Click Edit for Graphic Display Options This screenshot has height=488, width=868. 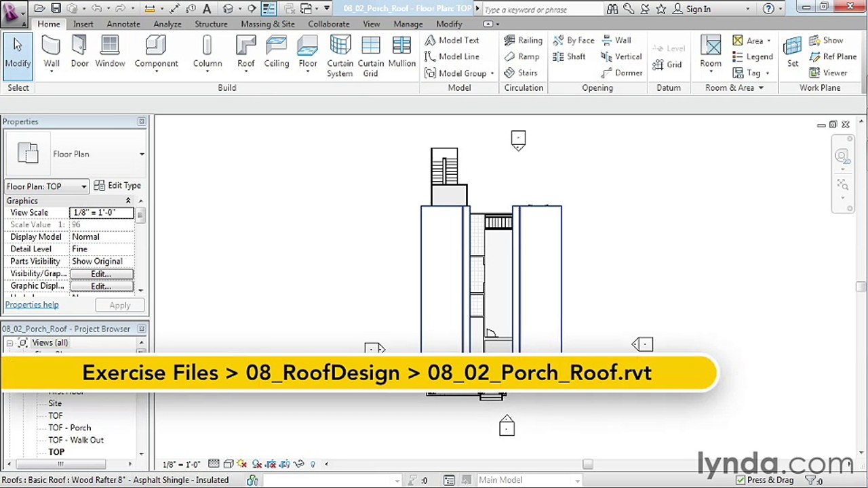tap(102, 286)
